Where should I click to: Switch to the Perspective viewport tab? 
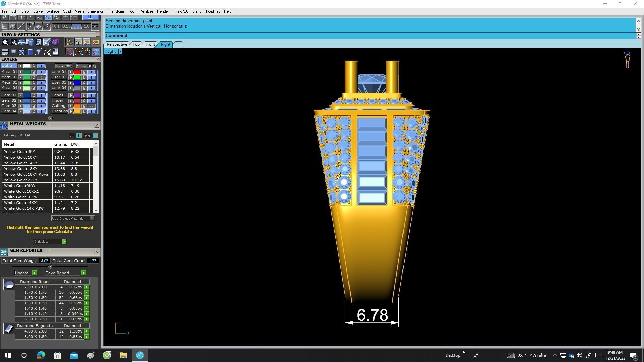[117, 44]
